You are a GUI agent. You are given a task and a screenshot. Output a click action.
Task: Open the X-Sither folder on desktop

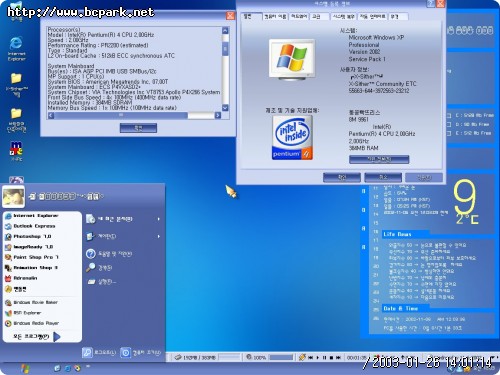pyautogui.click(x=16, y=85)
